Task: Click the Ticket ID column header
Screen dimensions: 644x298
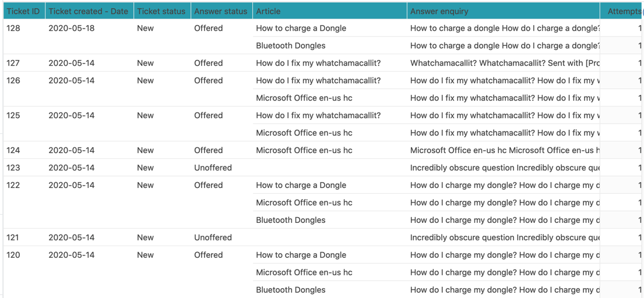Action: 23,11
